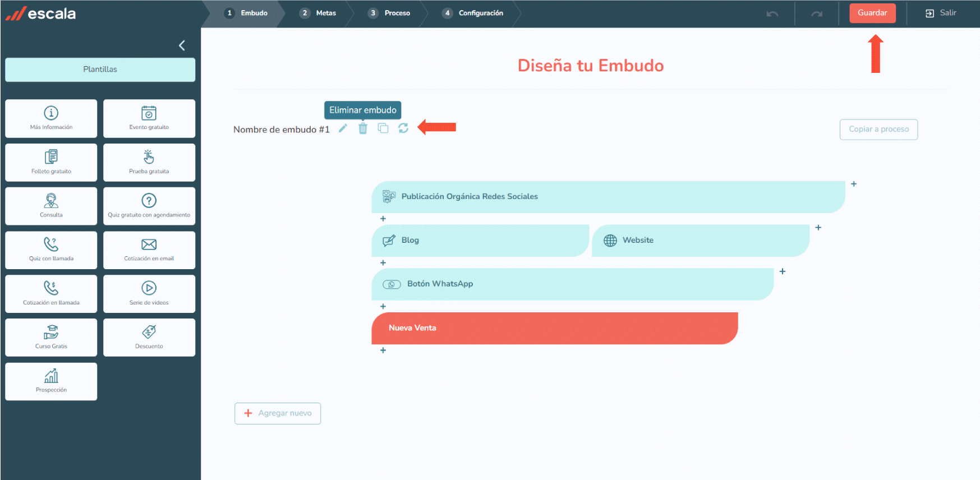
Task: Exit the editor with Salir
Action: tap(941, 13)
